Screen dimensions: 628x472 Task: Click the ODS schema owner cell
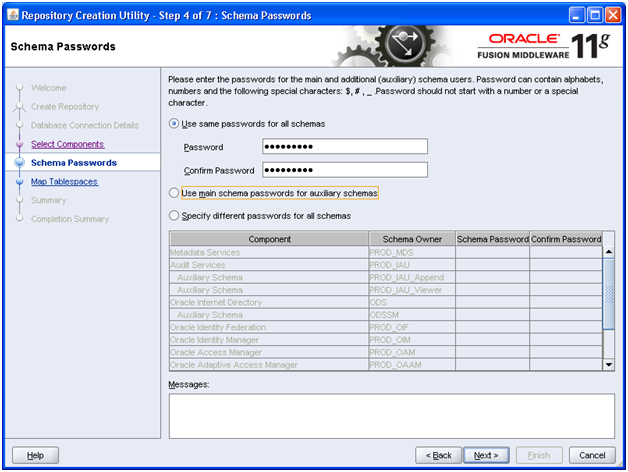click(x=412, y=303)
